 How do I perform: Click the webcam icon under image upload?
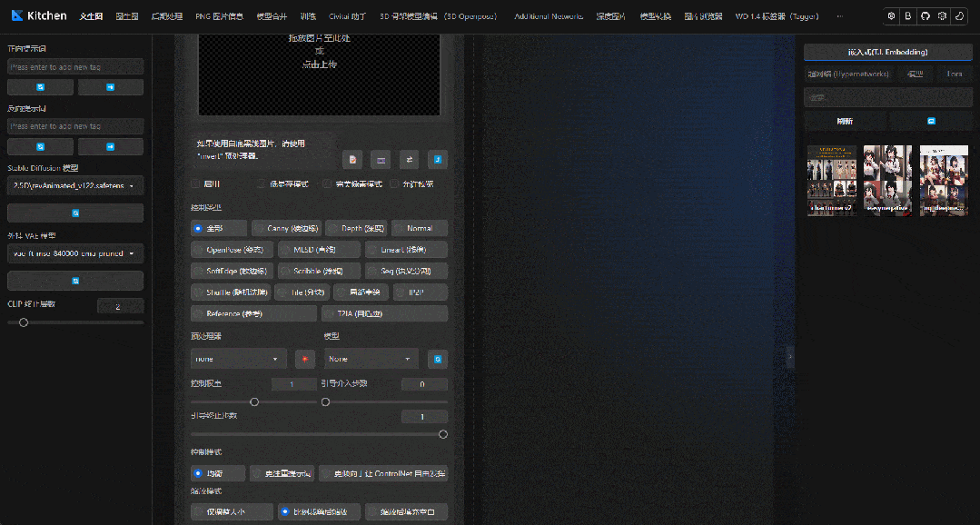[381, 159]
